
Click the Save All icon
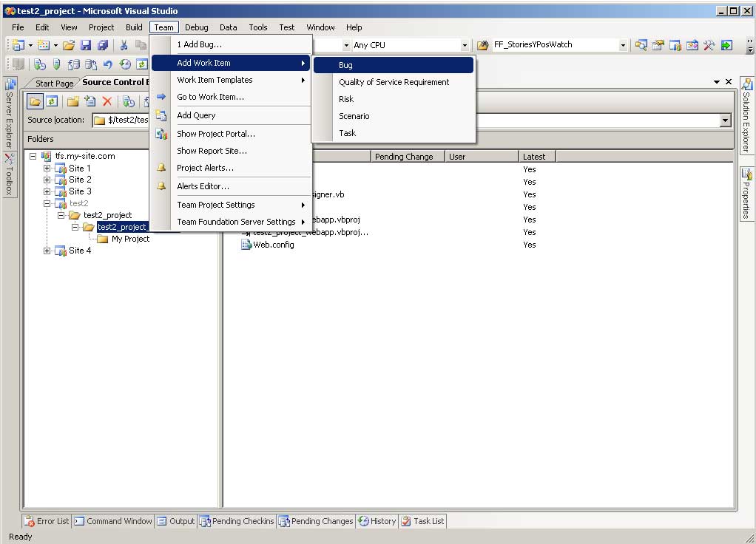(x=103, y=45)
